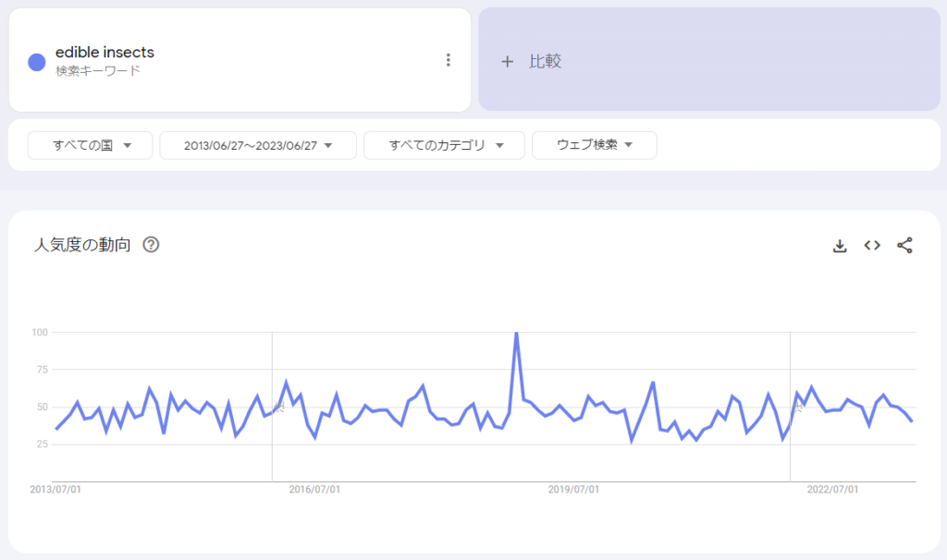This screenshot has height=560, width=947.
Task: Click the note marker near 2022 gridline
Action: point(797,407)
